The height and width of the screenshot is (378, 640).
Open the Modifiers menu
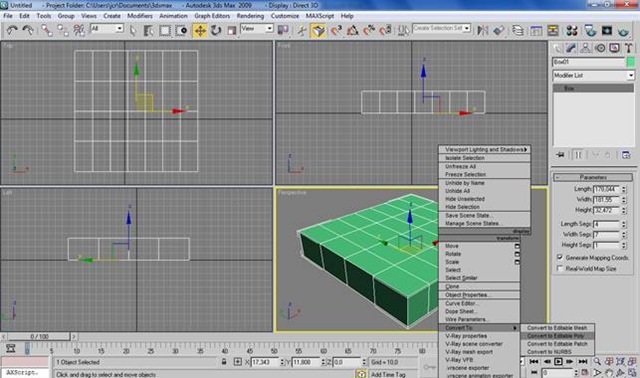[140, 16]
